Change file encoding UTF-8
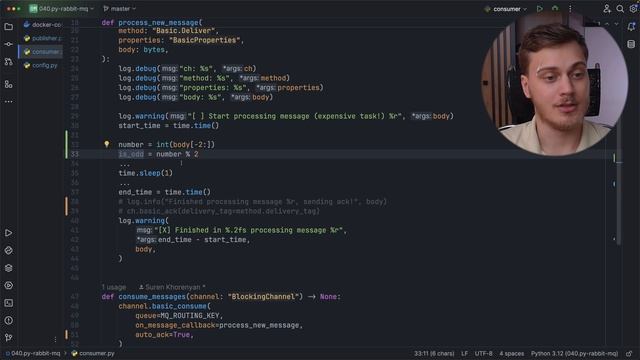 (483, 353)
